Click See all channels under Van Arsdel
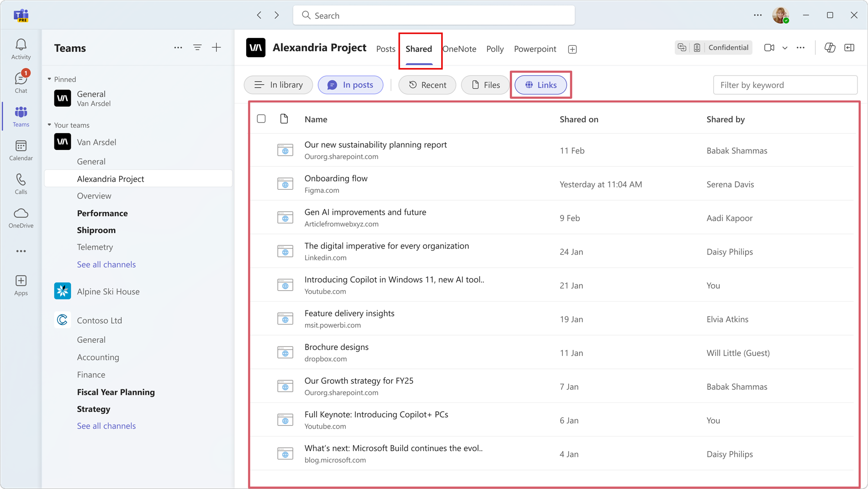868x489 pixels. 106,264
